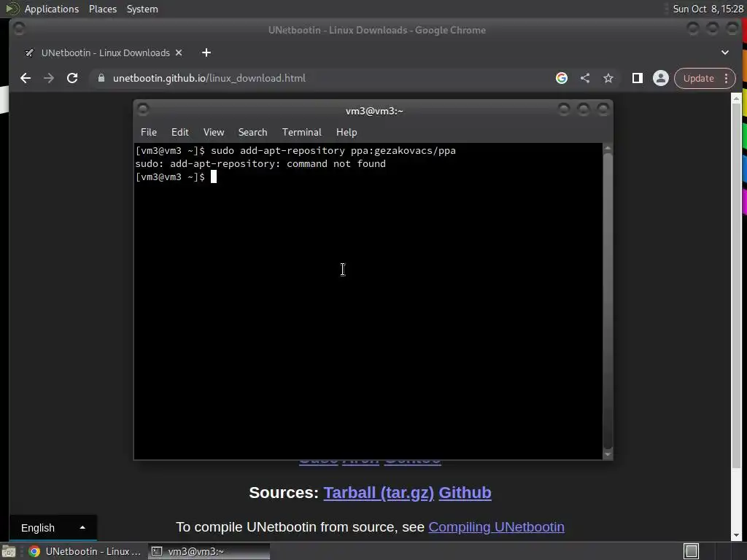Switch to vm3@vm3:~ taskbar item
This screenshot has width=747, height=560.
pyautogui.click(x=209, y=551)
